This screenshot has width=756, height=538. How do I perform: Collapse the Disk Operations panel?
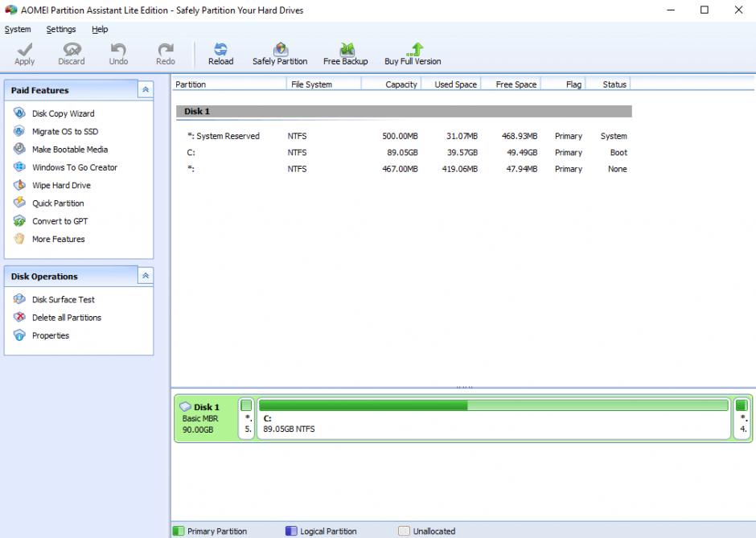pos(145,276)
